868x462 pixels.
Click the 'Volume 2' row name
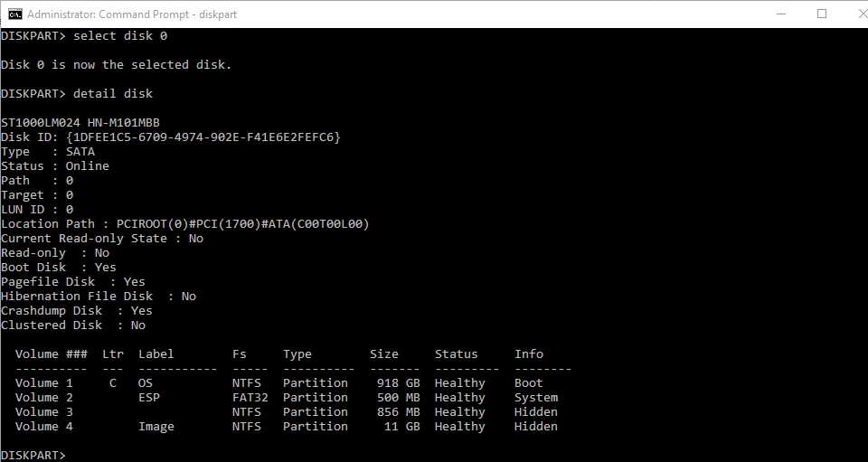coord(44,397)
